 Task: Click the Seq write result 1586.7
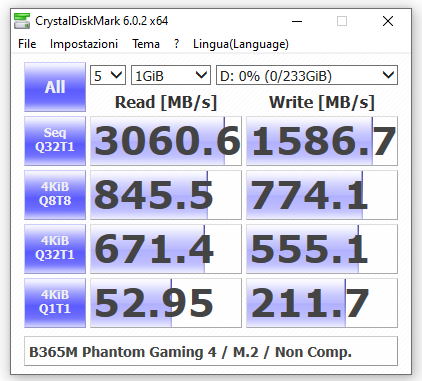[x=322, y=141]
